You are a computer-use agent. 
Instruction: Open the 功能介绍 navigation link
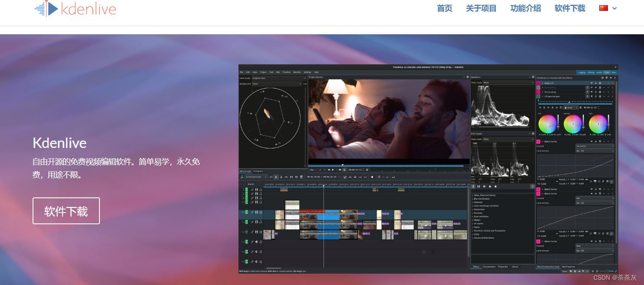pyautogui.click(x=525, y=8)
